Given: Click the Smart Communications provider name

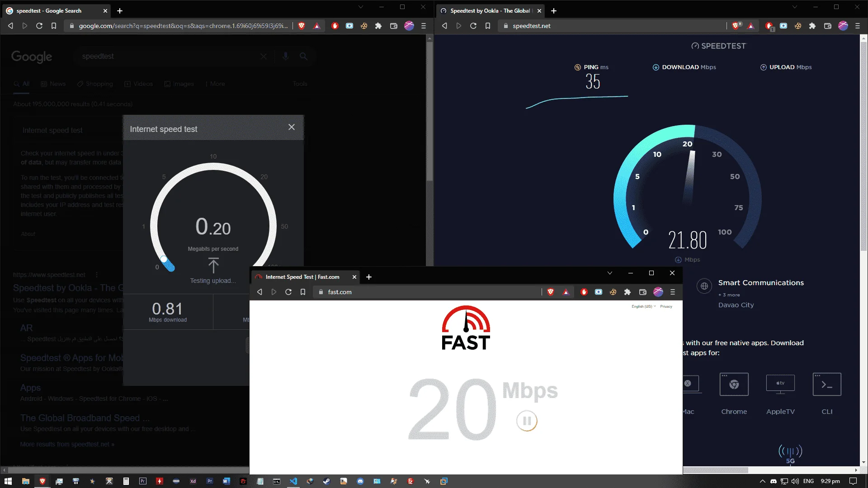Looking at the screenshot, I should pos(761,283).
